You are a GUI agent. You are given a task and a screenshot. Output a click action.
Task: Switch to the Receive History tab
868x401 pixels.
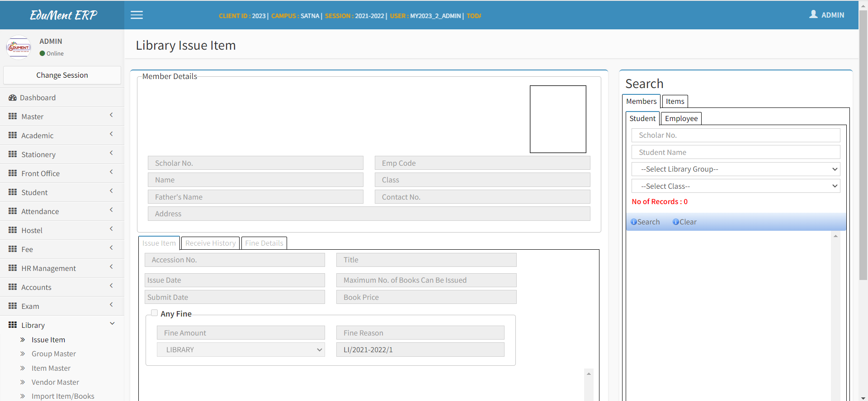pyautogui.click(x=210, y=243)
